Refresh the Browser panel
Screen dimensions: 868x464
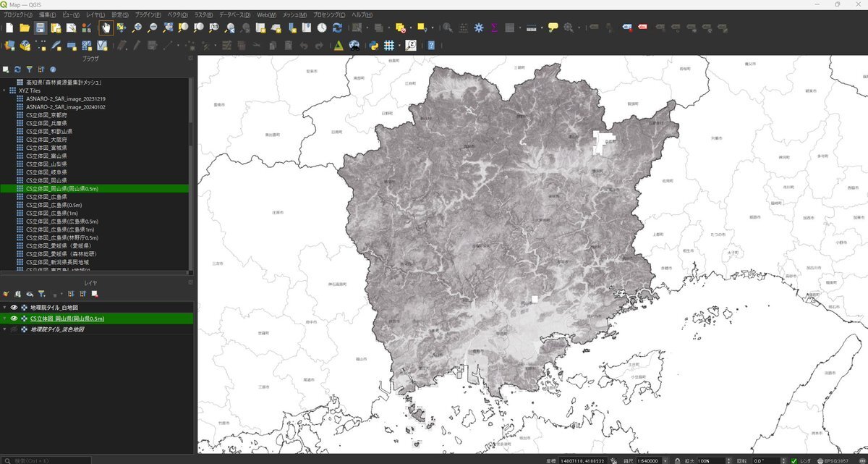[x=17, y=69]
